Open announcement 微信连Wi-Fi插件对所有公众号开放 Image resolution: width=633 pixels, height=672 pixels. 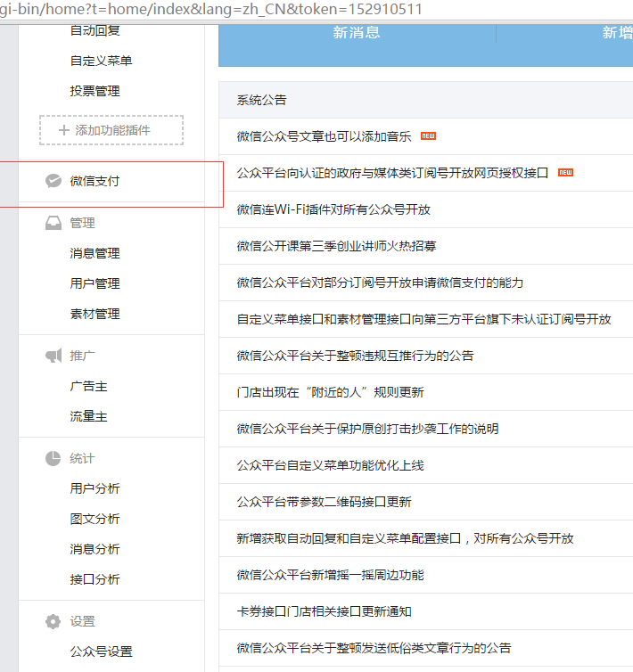tap(333, 209)
